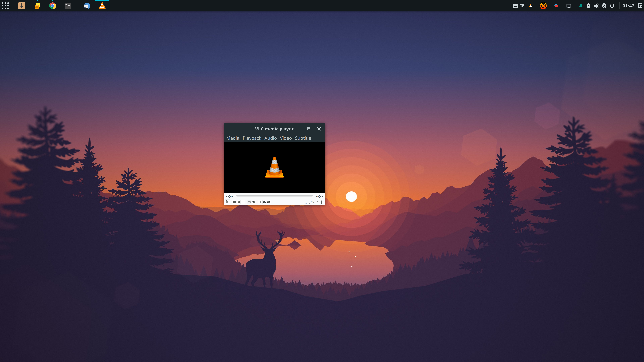644x362 pixels.
Task: Open the side panel via exit-arrow icon
Action: (x=640, y=6)
